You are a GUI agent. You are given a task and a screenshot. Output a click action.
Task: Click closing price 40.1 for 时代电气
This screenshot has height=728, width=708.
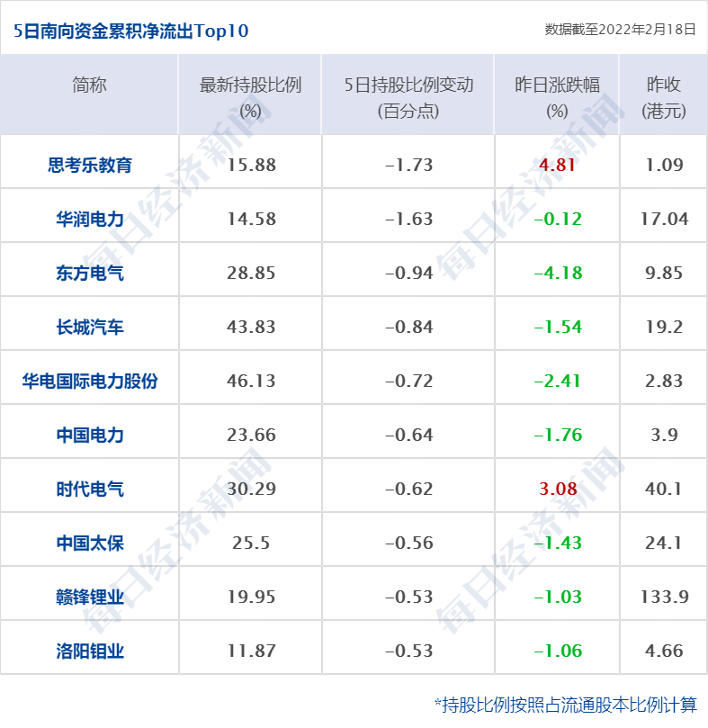[x=663, y=489]
